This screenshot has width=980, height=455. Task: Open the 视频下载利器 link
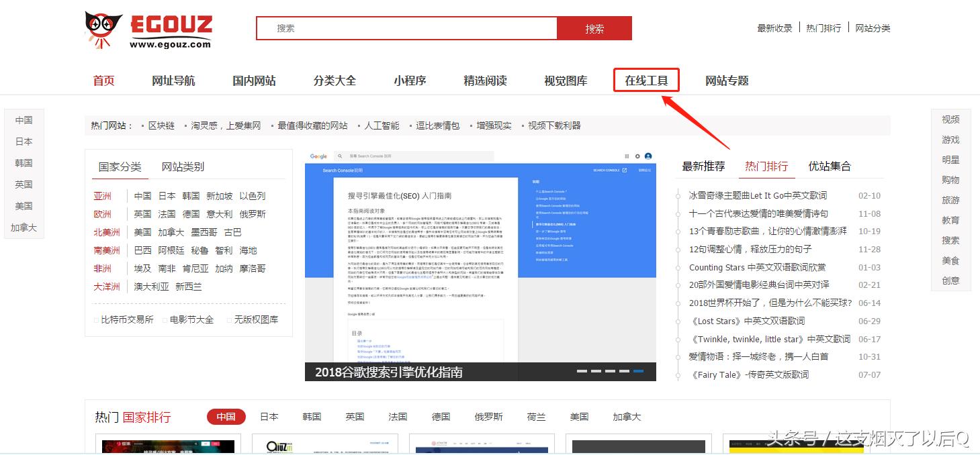pos(557,125)
